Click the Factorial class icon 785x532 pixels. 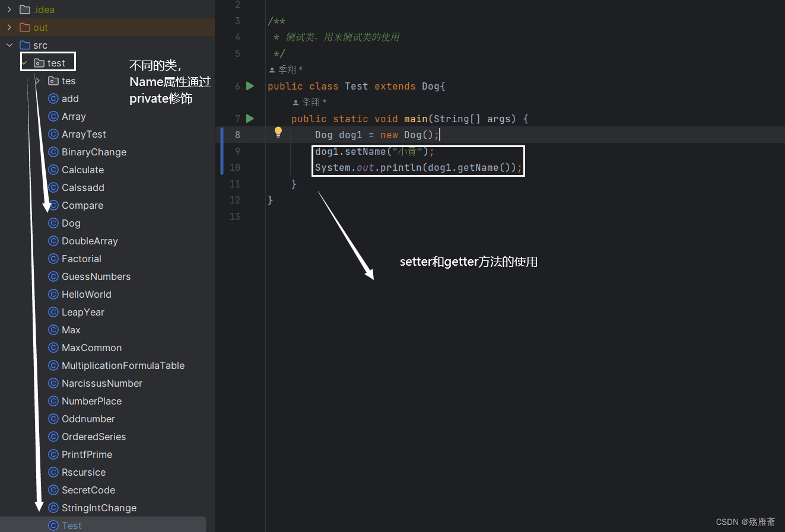(54, 259)
